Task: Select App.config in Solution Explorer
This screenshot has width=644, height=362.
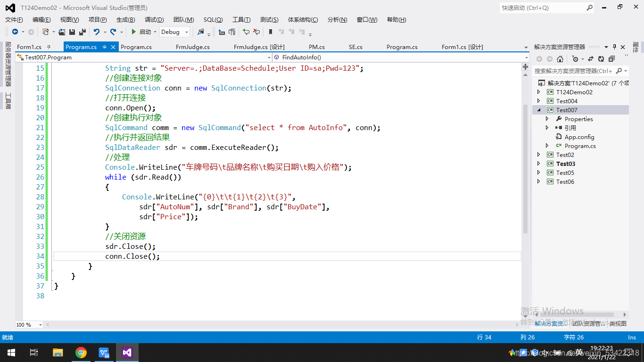Action: 579,137
